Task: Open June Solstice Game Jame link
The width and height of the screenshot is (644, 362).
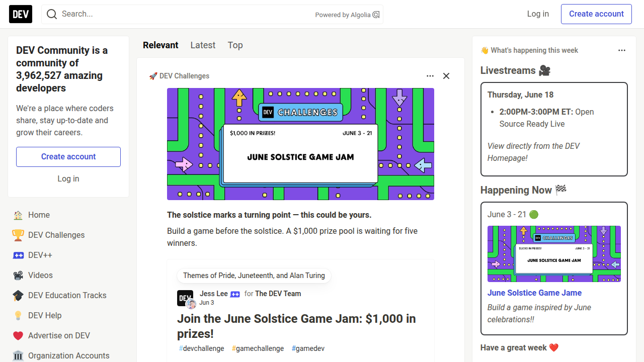Action: [x=534, y=293]
